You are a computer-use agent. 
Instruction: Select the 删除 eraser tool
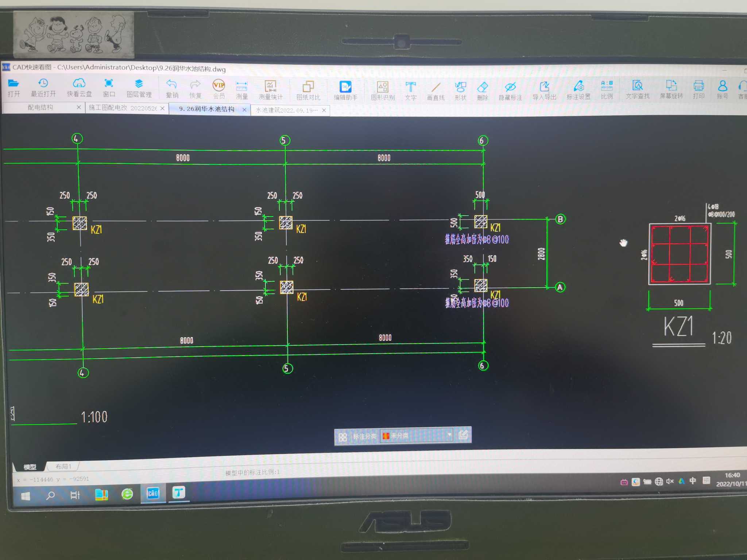click(483, 92)
